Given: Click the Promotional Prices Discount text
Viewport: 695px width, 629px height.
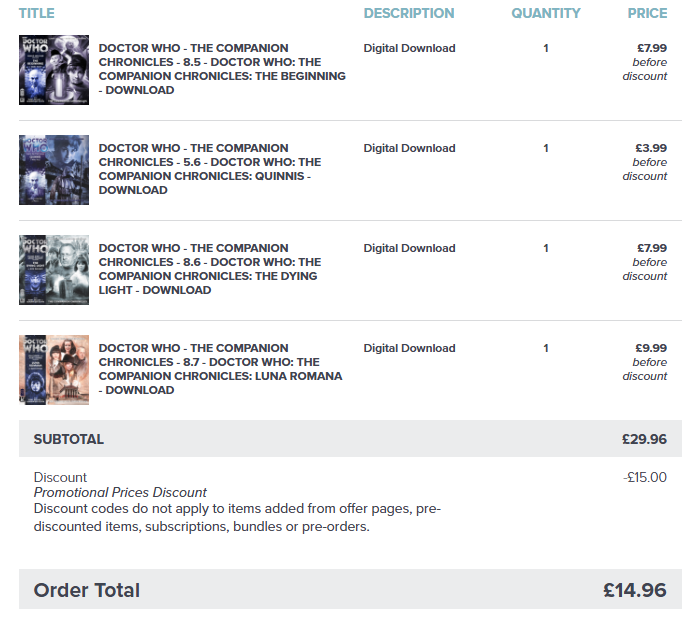Looking at the screenshot, I should tap(120, 492).
